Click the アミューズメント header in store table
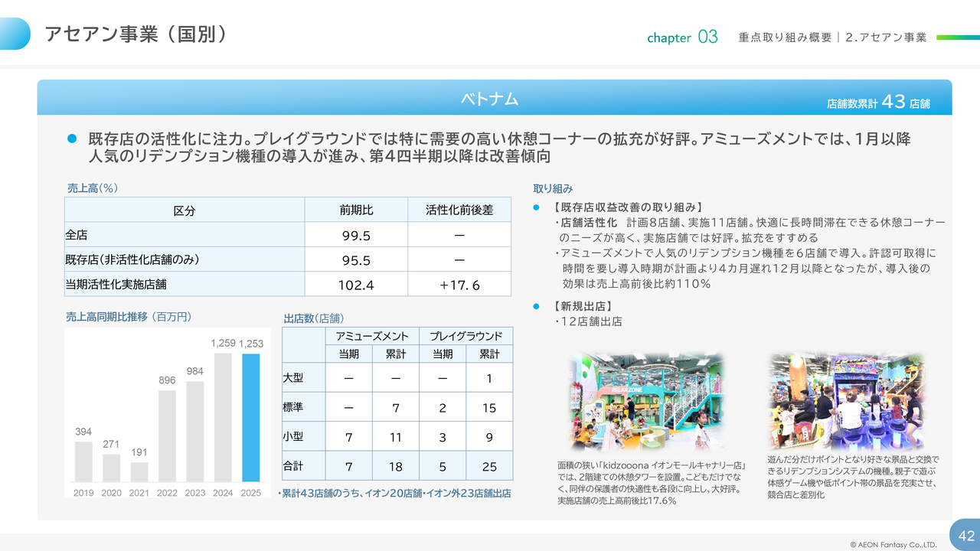Viewport: 980px width, 551px height. click(x=372, y=336)
